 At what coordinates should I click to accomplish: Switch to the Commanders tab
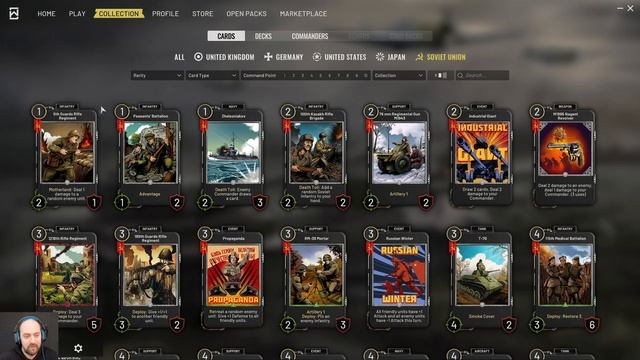(310, 36)
